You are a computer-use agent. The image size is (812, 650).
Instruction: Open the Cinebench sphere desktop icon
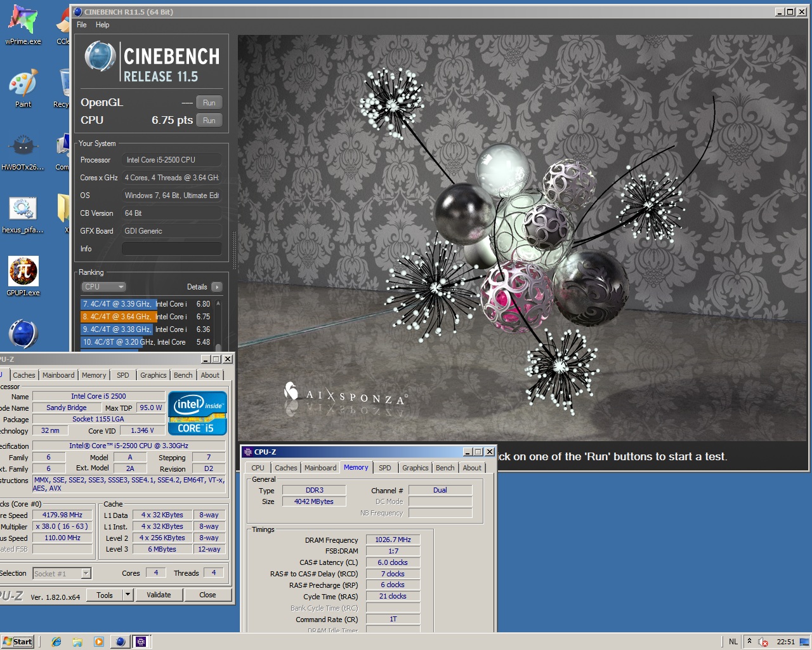point(23,334)
